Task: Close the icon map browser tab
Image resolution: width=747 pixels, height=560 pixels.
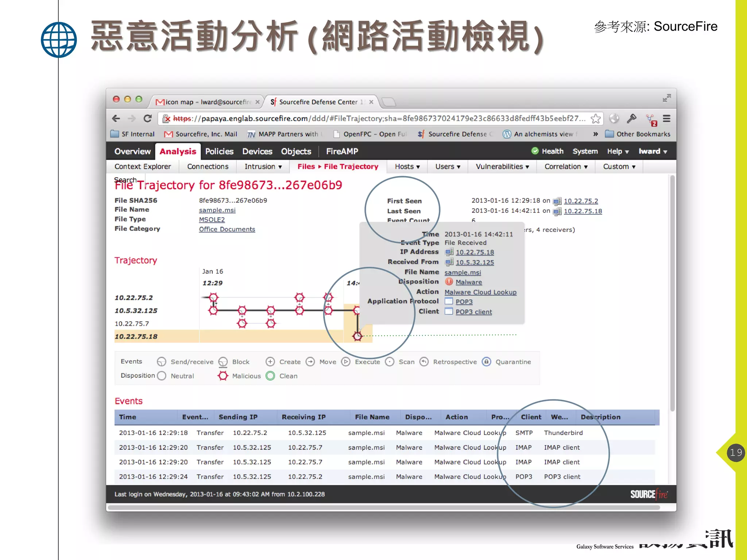Action: pyautogui.click(x=258, y=102)
